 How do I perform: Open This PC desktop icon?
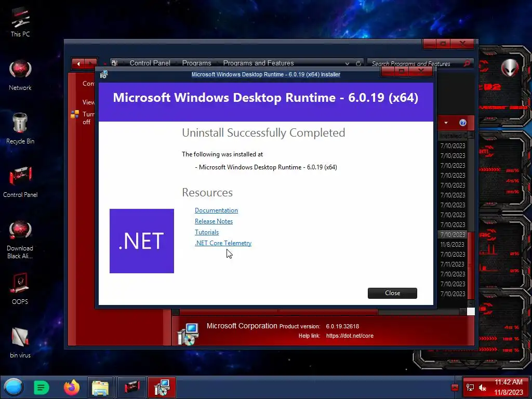[20, 22]
